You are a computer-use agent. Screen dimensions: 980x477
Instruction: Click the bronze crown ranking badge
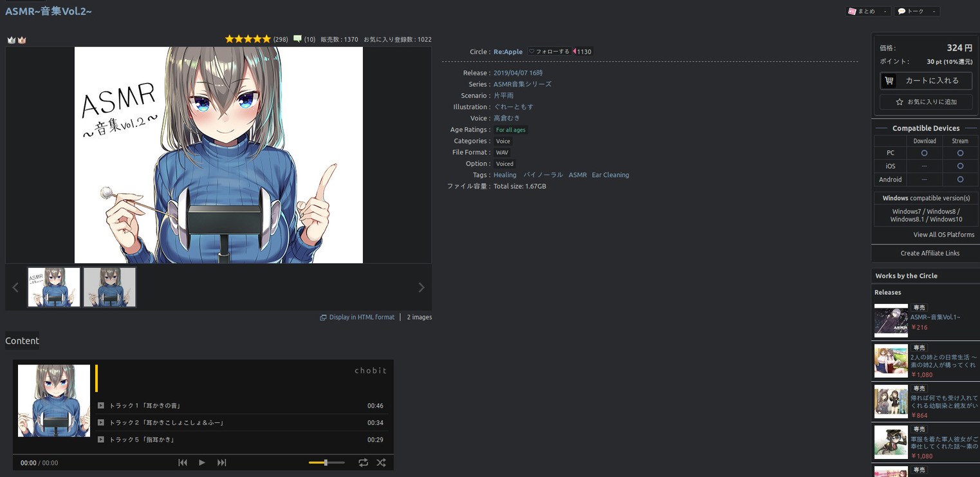(22, 40)
